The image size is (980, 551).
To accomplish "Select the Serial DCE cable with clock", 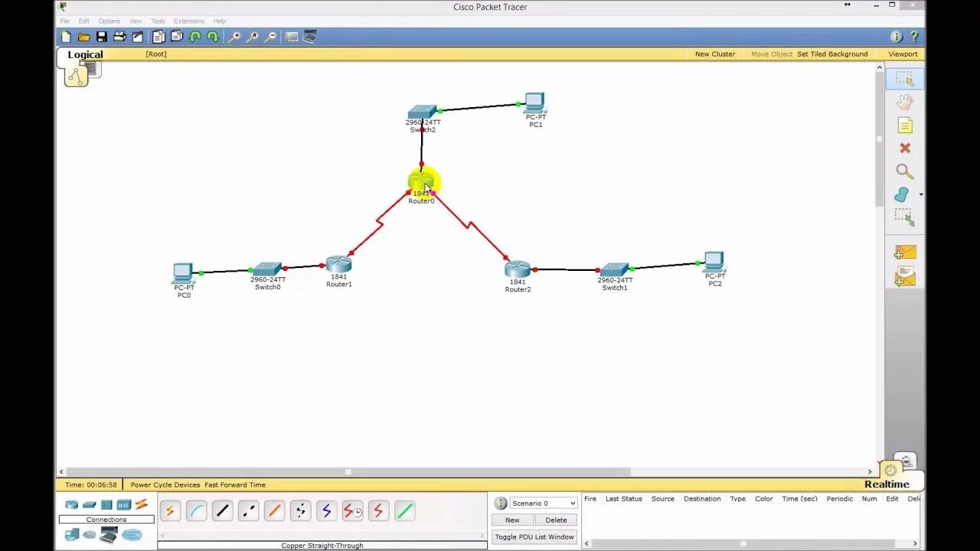I will 352,510.
